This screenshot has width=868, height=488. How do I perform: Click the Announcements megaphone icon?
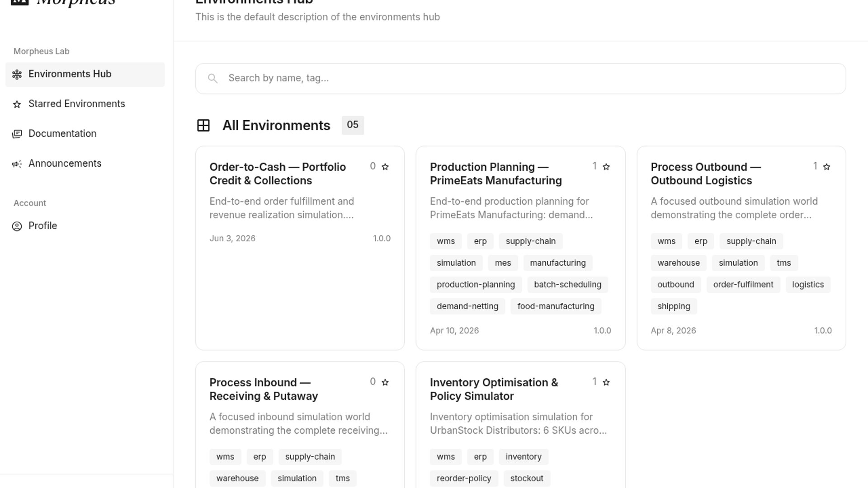17,164
